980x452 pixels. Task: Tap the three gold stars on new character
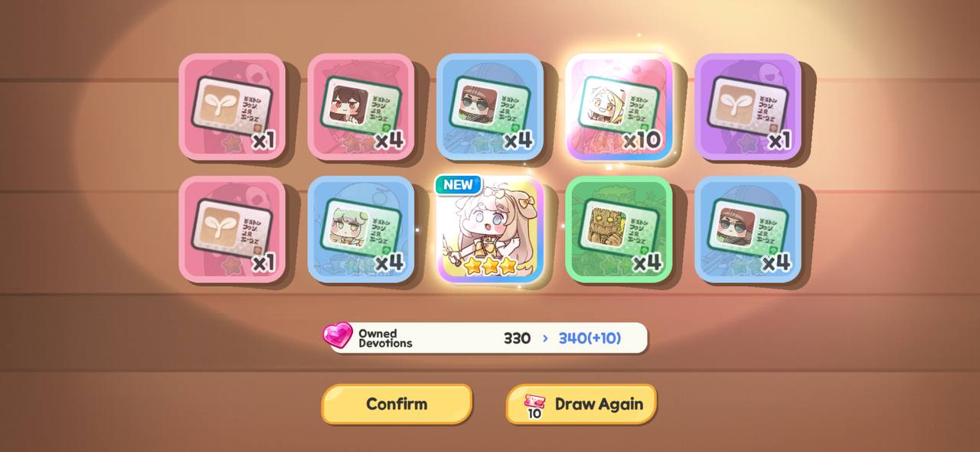pos(491,265)
